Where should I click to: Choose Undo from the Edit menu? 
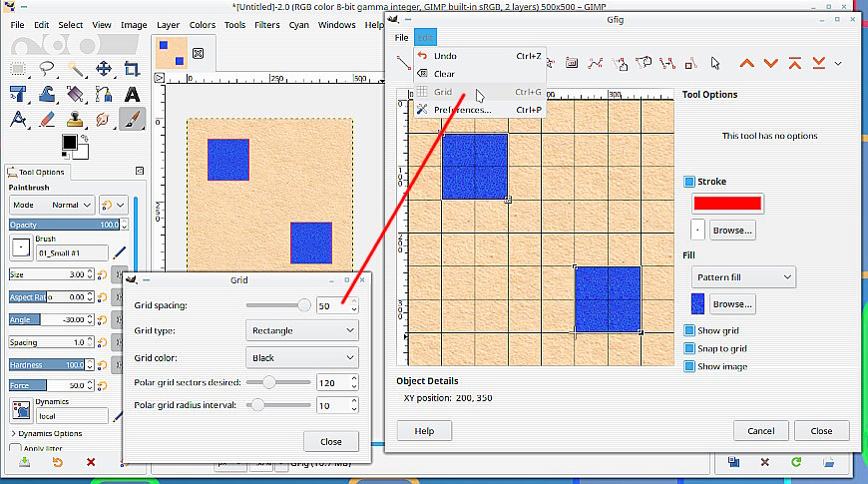479,56
